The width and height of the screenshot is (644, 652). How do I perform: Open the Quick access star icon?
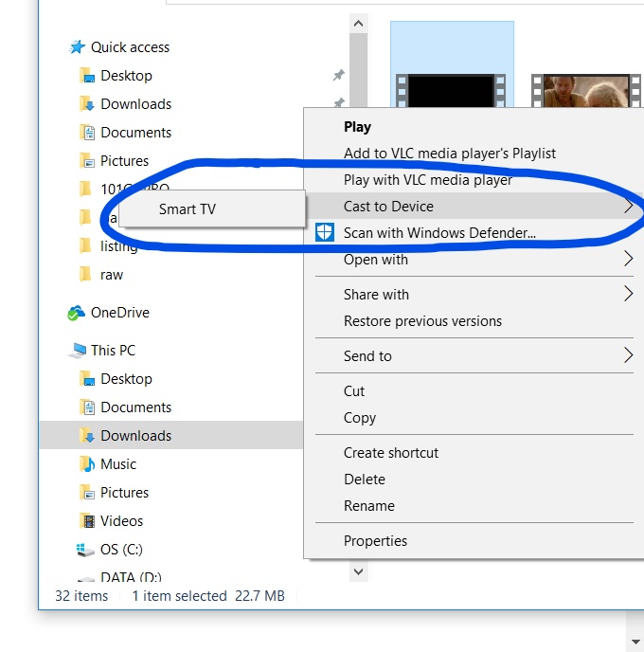[x=77, y=47]
